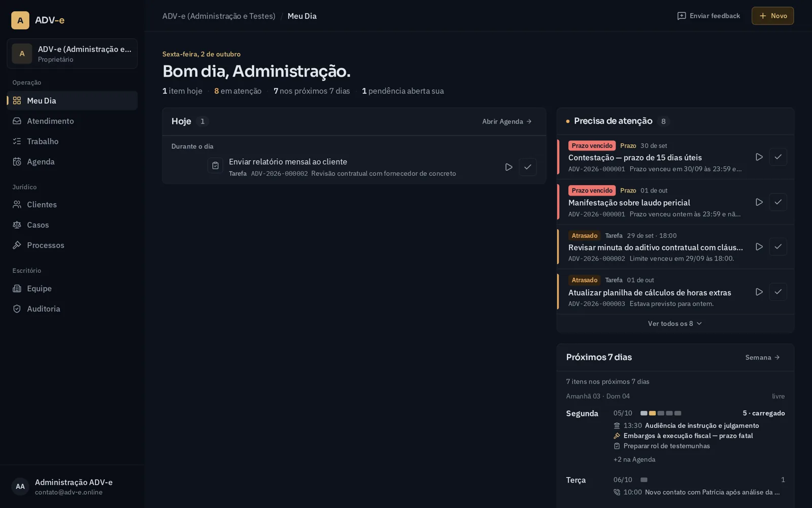This screenshot has width=812, height=508.
Task: Complete 'Atualizar planilha de cálculos de horas extras'
Action: point(778,292)
